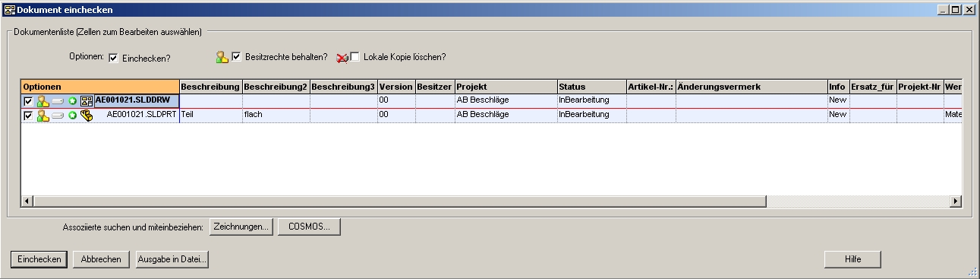The image size is (980, 279).
Task: Toggle Besitzrechte behalten? checkbox
Action: pos(236,57)
